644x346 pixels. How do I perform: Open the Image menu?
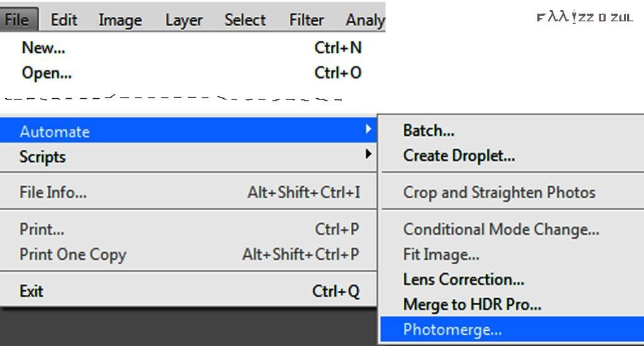pyautogui.click(x=120, y=20)
